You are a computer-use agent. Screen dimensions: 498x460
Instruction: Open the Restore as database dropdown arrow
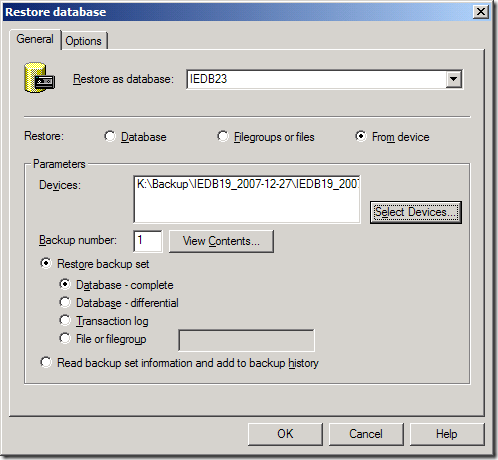click(x=453, y=79)
